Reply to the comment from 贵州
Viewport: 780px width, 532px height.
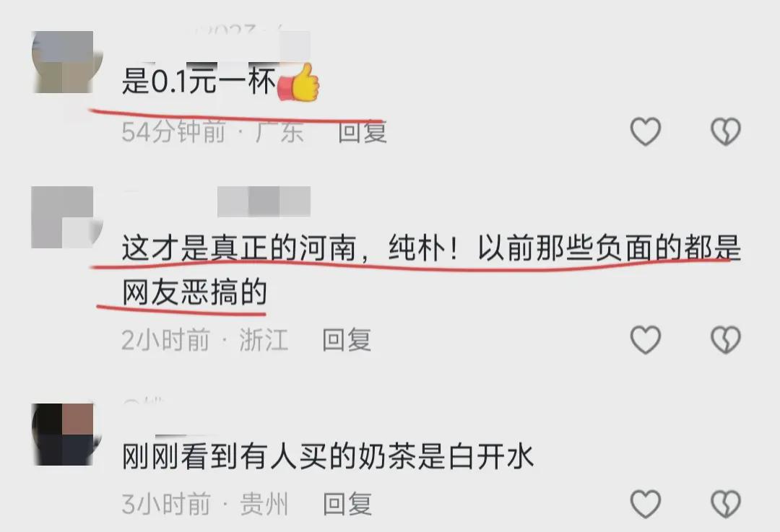[347, 504]
